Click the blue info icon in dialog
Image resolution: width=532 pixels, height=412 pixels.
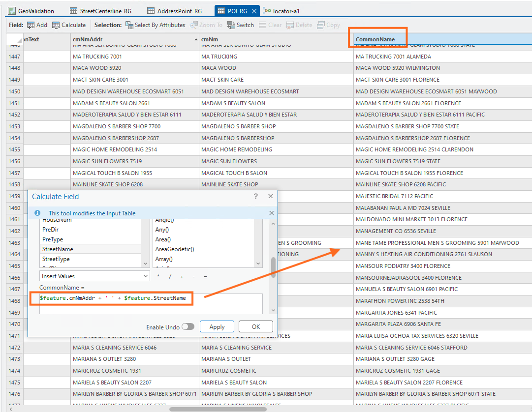pos(37,213)
